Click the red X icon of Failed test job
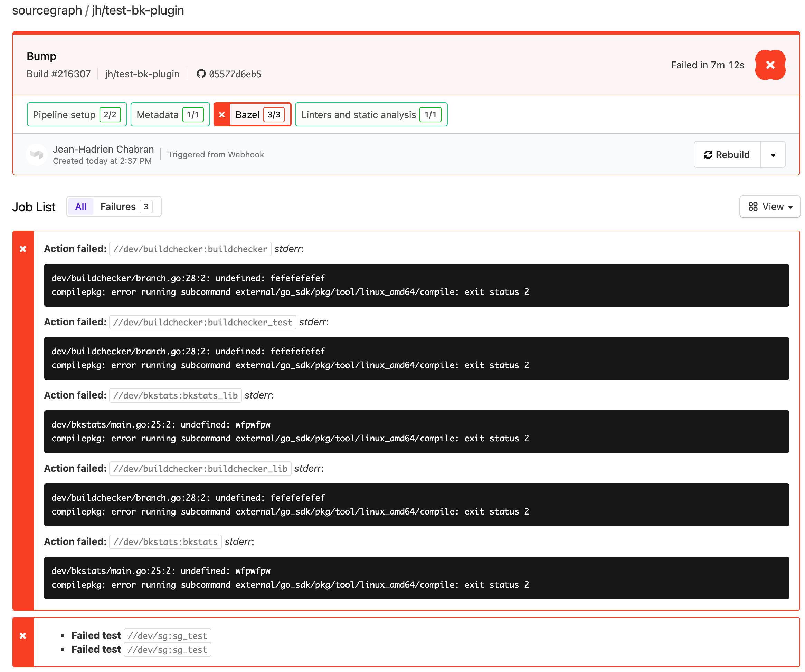 [x=23, y=636]
